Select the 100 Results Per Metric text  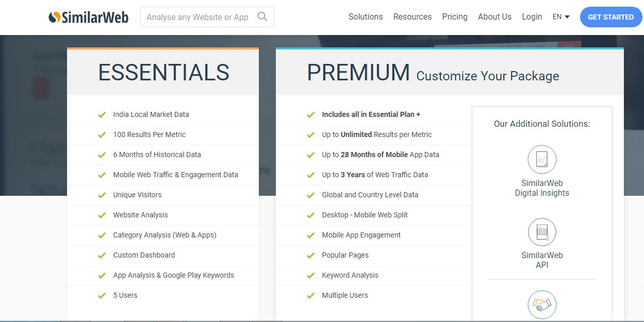150,134
